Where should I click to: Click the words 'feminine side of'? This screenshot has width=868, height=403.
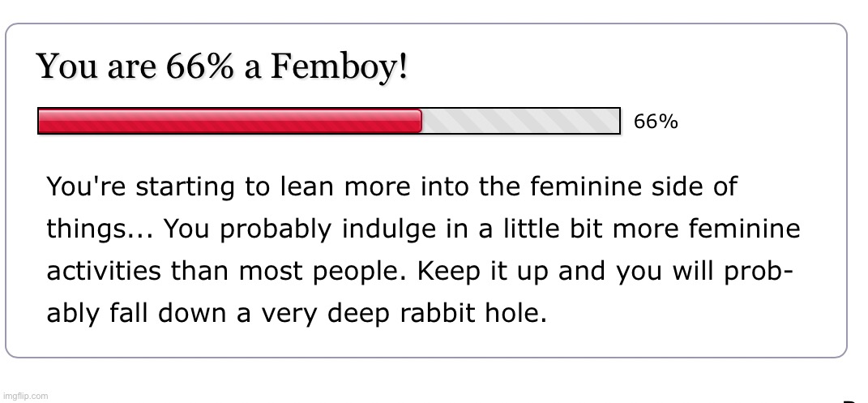pyautogui.click(x=634, y=186)
